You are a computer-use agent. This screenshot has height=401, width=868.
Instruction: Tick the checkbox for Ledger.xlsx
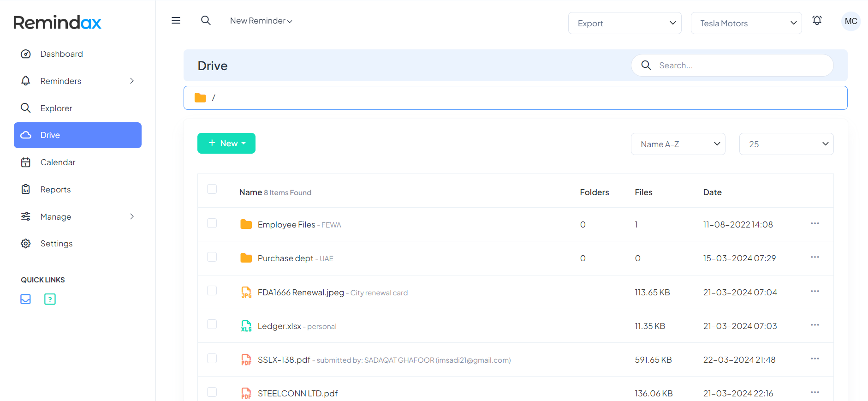[212, 324]
